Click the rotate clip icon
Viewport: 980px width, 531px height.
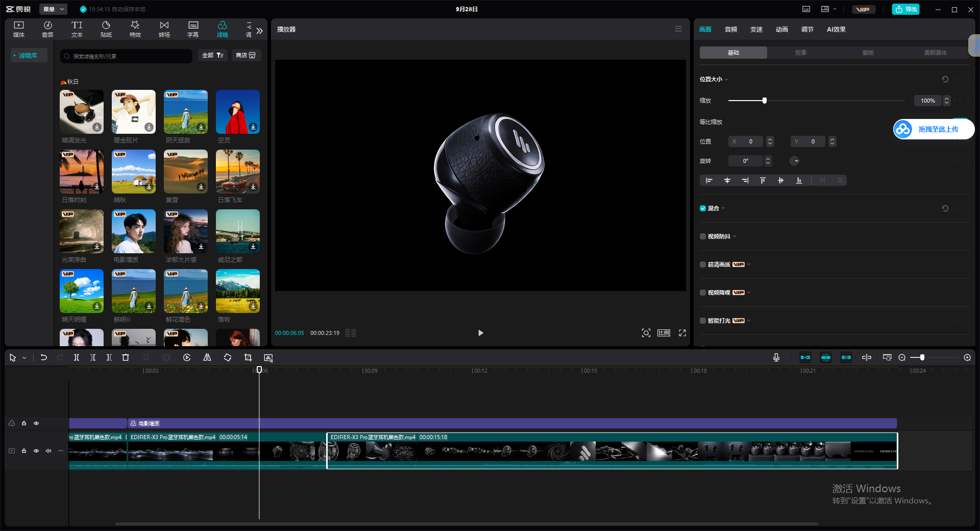tap(228, 357)
